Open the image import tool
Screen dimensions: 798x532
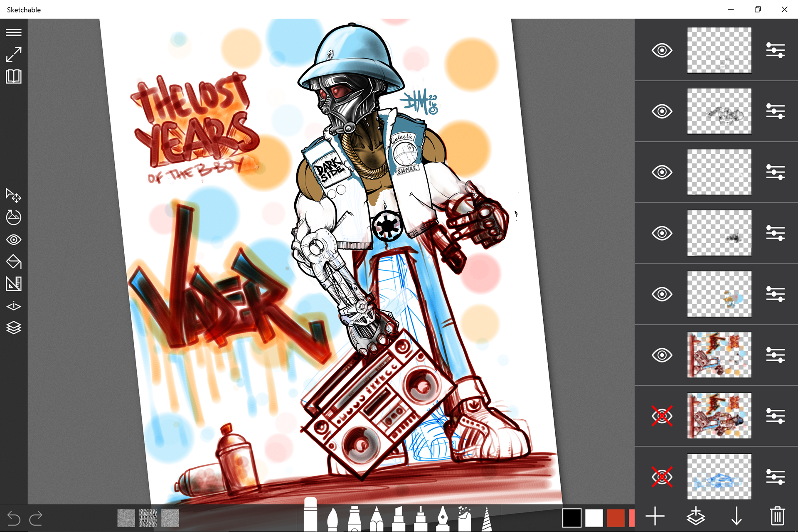14,217
